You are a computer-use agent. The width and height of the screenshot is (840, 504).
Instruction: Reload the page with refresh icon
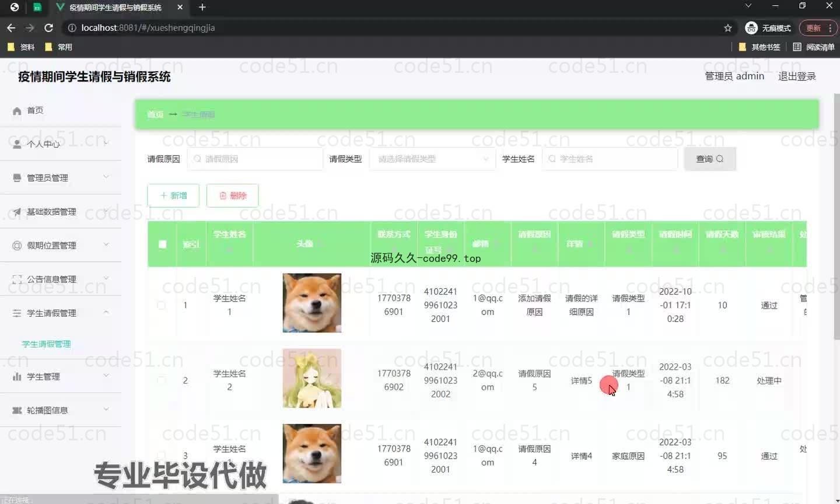[x=49, y=27]
